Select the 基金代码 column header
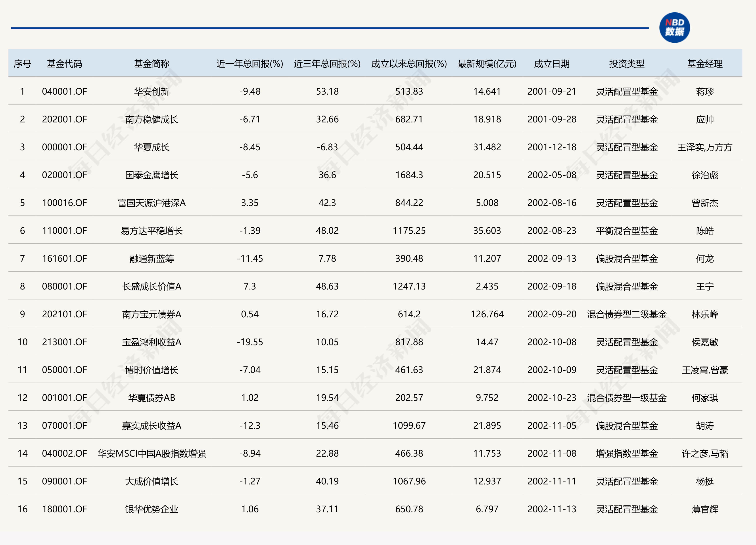The height and width of the screenshot is (545, 756). pos(64,64)
